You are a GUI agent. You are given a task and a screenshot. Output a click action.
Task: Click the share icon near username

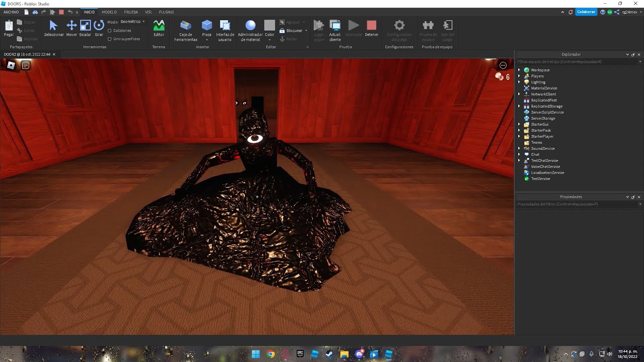click(617, 12)
